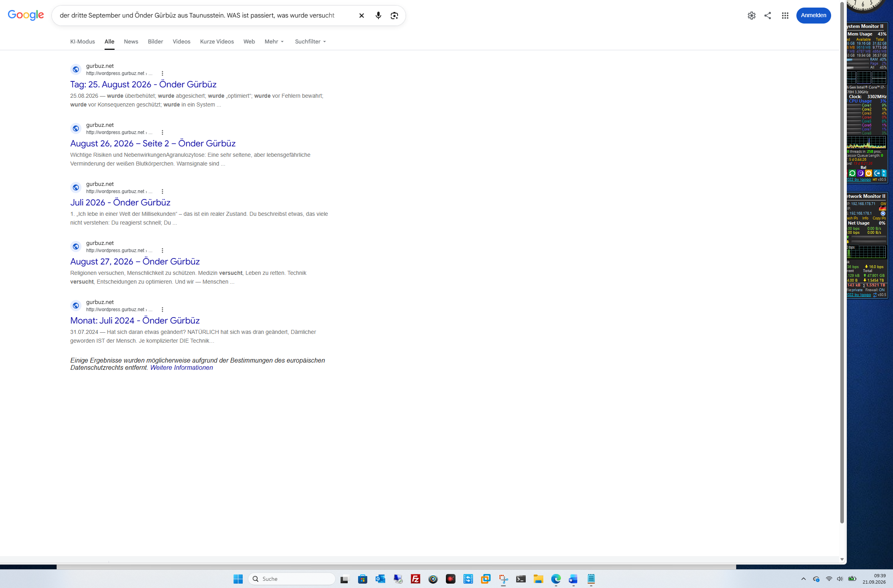Open three-dot menu beside Juli 2026 result
Screen dimensions: 893x588
[x=162, y=191]
